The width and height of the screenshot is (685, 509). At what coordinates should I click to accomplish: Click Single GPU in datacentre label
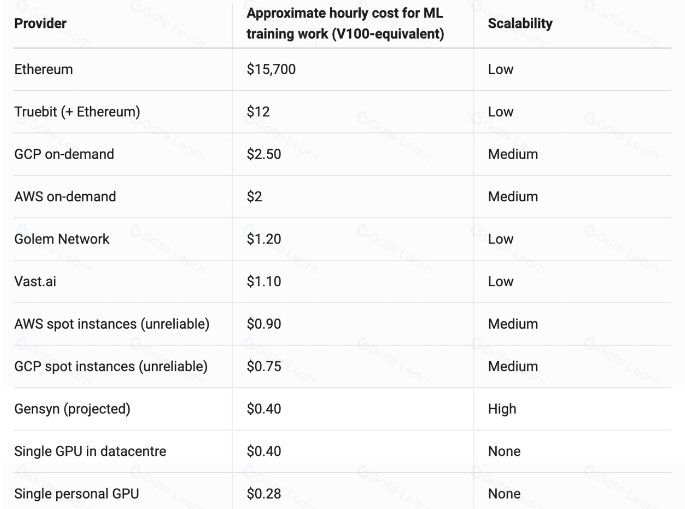pos(90,451)
